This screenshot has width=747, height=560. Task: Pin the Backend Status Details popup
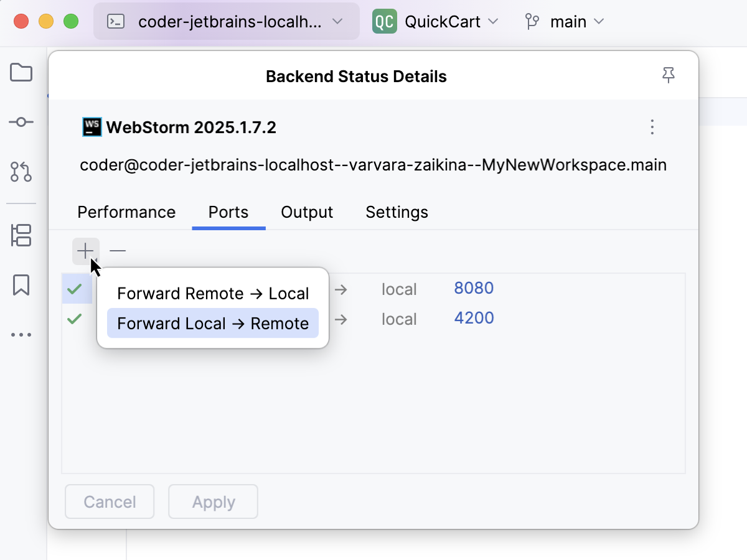669,76
